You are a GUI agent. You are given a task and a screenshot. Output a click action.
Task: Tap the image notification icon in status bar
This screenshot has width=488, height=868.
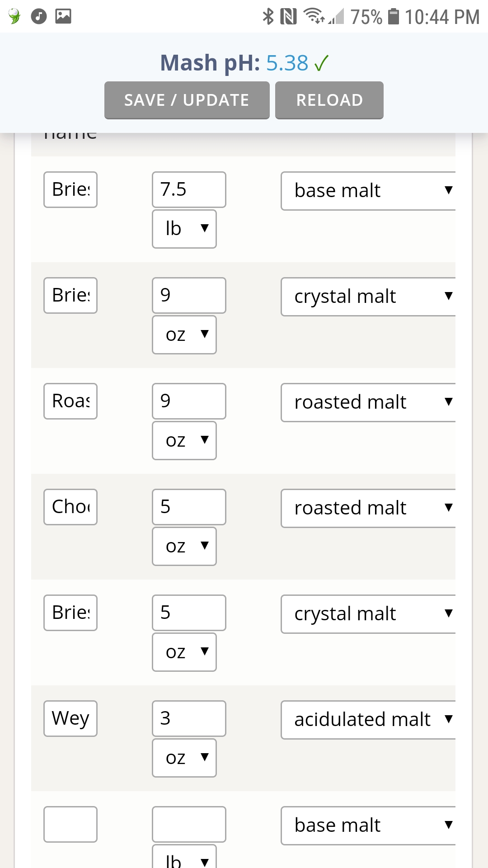pyautogui.click(x=63, y=16)
